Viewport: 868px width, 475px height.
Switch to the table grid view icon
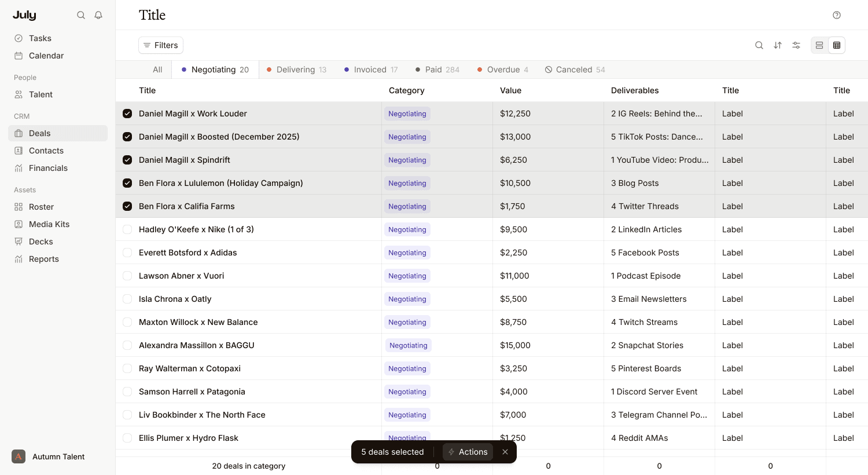pyautogui.click(x=837, y=45)
